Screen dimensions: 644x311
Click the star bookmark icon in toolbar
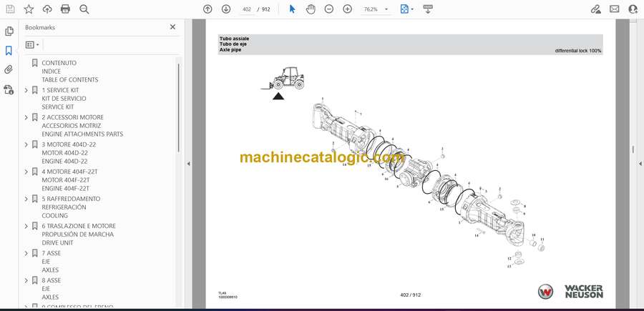(x=29, y=9)
